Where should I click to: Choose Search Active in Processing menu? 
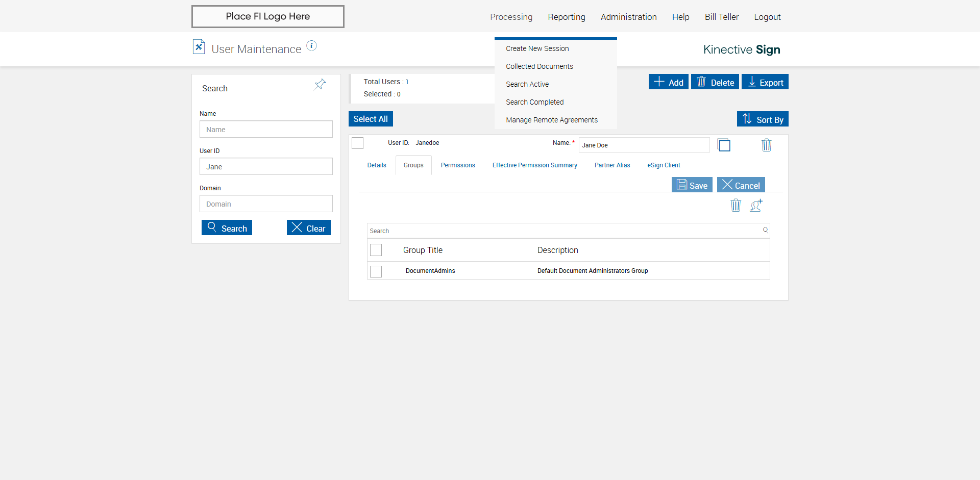tap(527, 84)
